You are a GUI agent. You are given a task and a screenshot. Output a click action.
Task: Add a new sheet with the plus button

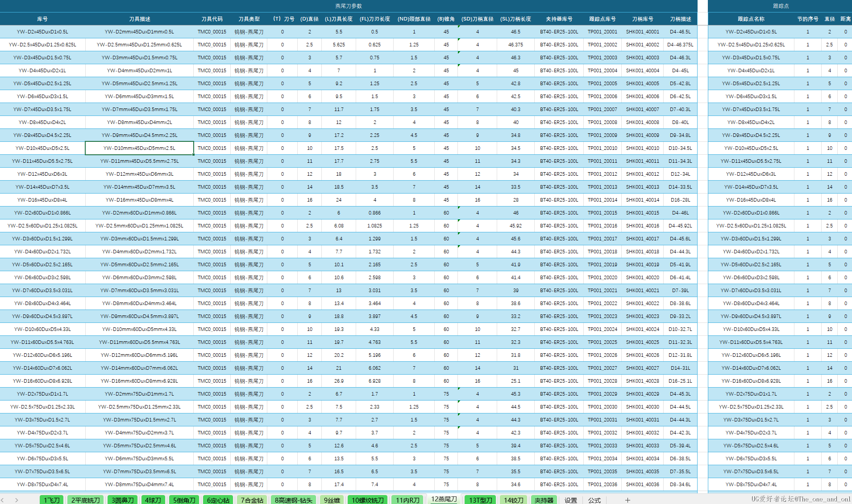point(628,500)
